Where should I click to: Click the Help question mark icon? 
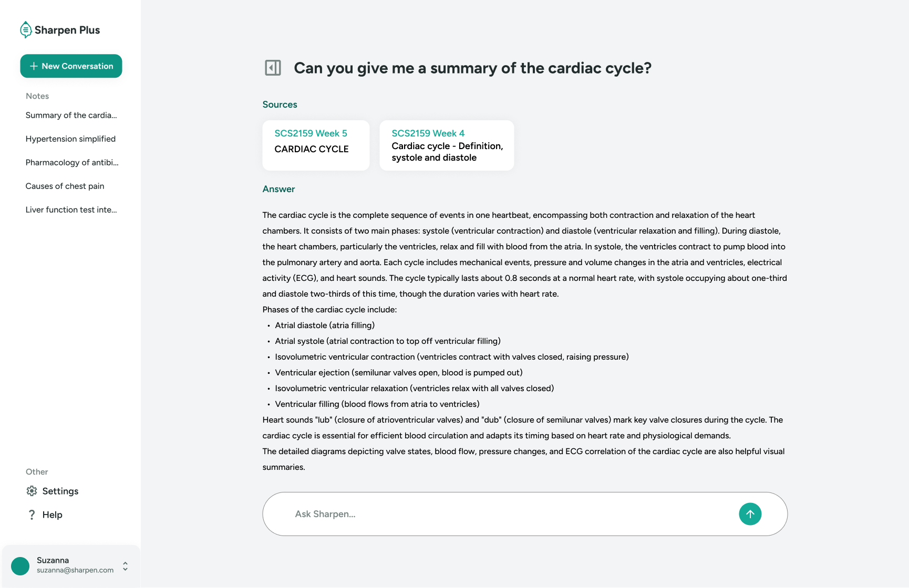click(32, 514)
